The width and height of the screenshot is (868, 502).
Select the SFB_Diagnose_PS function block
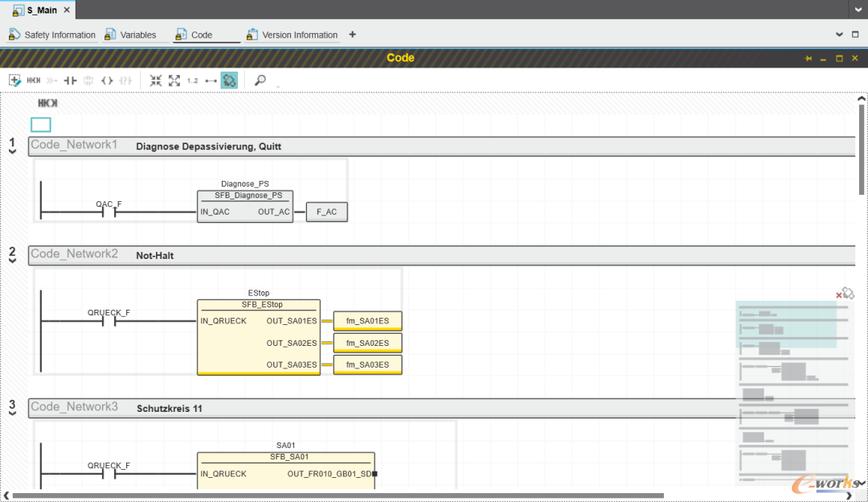pyautogui.click(x=245, y=207)
